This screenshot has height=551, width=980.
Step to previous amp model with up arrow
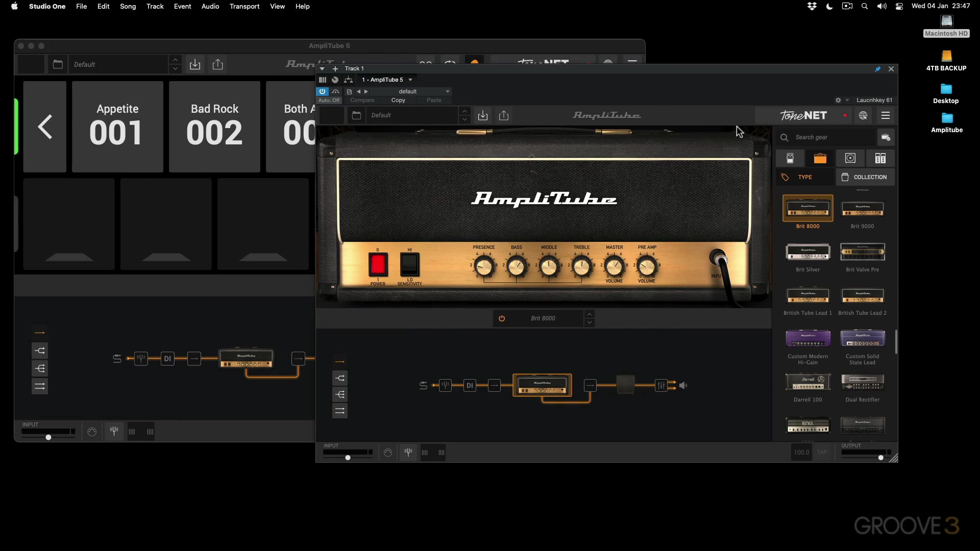[x=590, y=314]
